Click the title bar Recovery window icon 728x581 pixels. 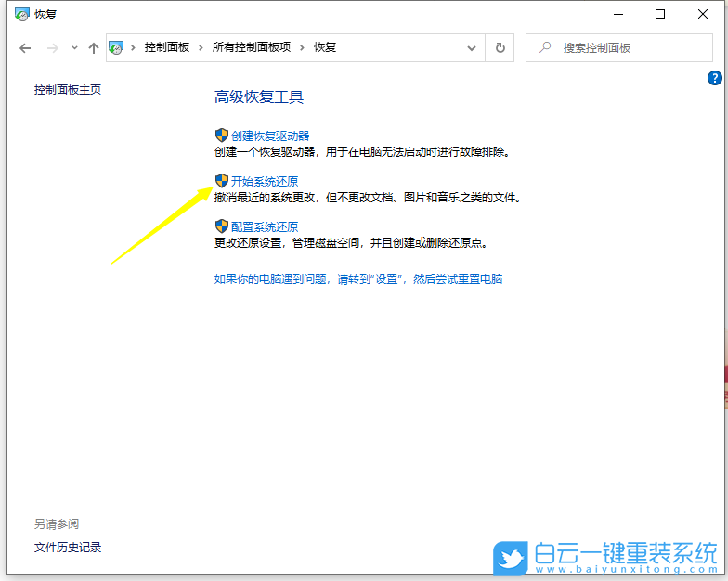click(21, 15)
